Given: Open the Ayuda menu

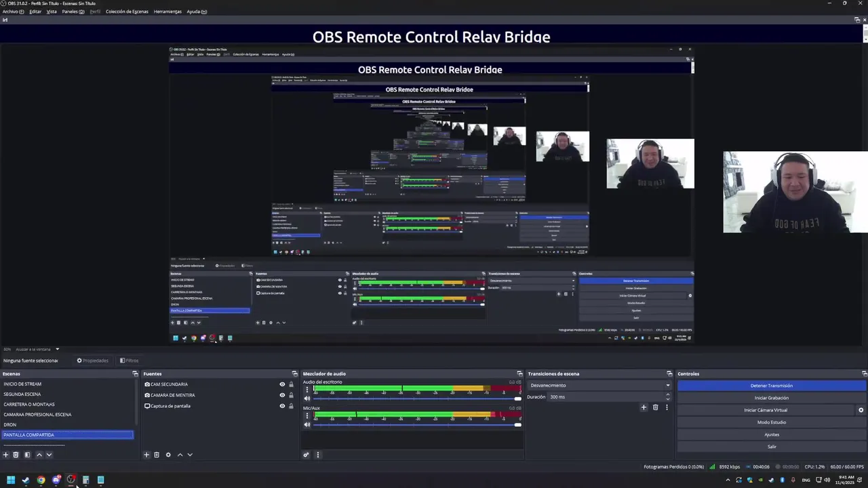Looking at the screenshot, I should (197, 12).
